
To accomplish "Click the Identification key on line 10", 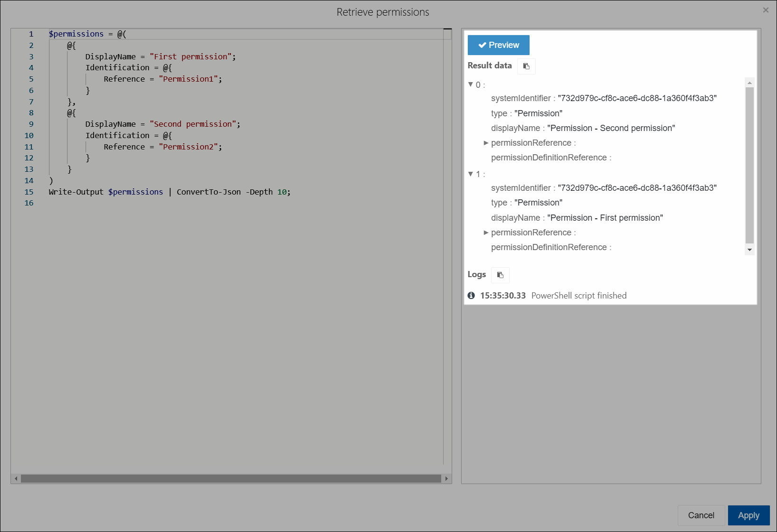I will [x=117, y=135].
